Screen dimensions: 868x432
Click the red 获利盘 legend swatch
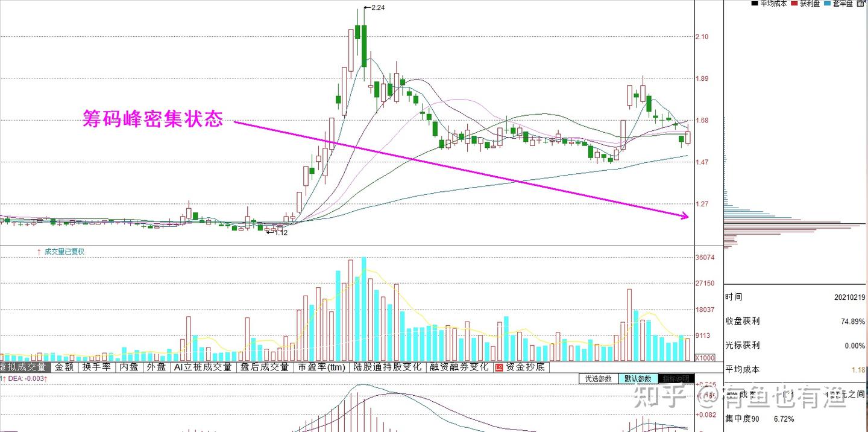[794, 4]
